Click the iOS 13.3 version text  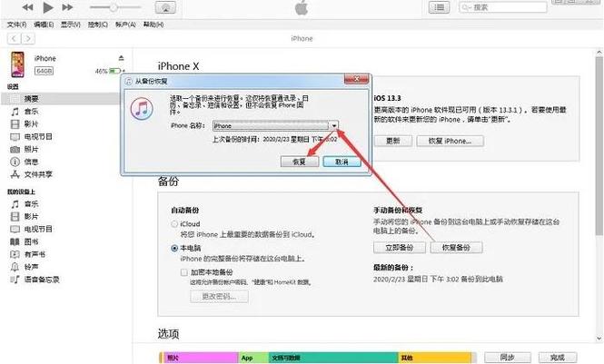[x=387, y=98]
